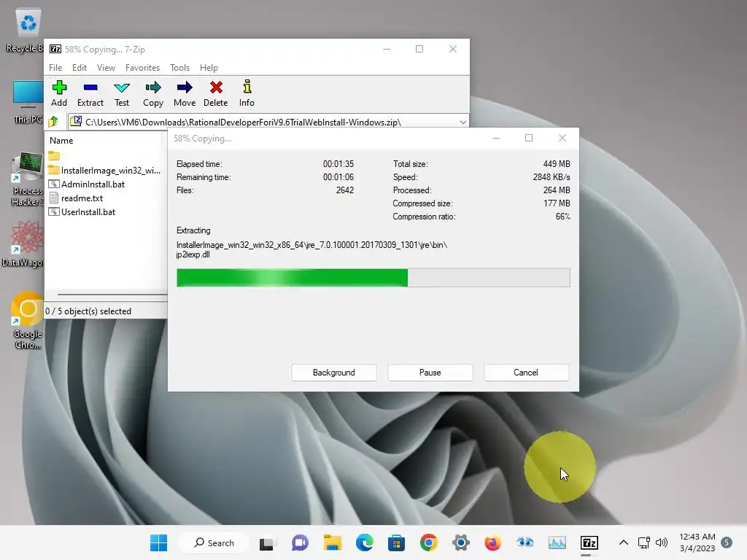This screenshot has width=747, height=560.
Task: Click the horizontal scrollbar in file list
Action: (112, 295)
